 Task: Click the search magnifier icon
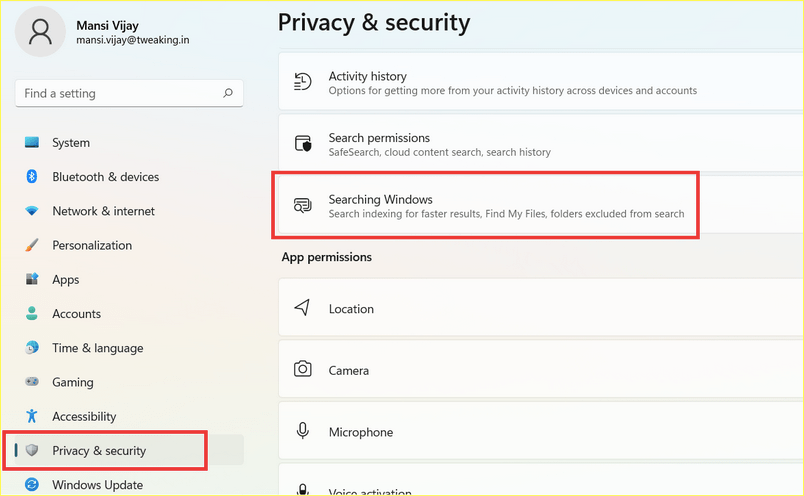[x=228, y=93]
